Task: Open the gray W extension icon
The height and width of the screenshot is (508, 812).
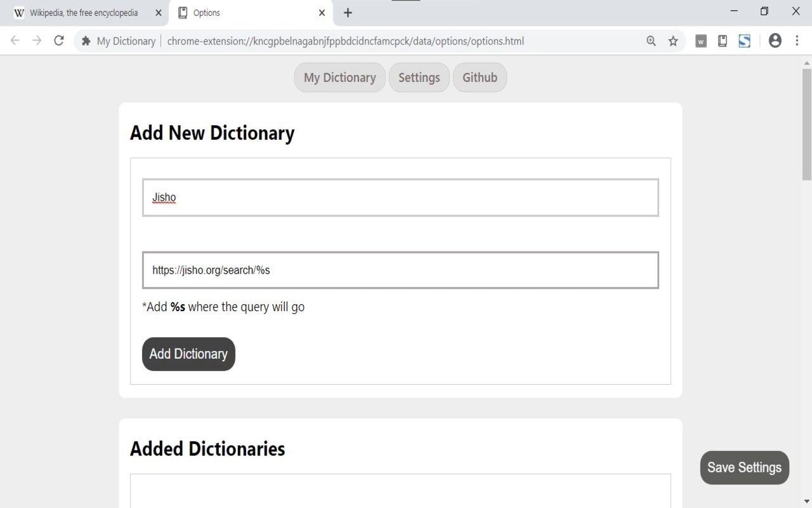Action: point(701,41)
